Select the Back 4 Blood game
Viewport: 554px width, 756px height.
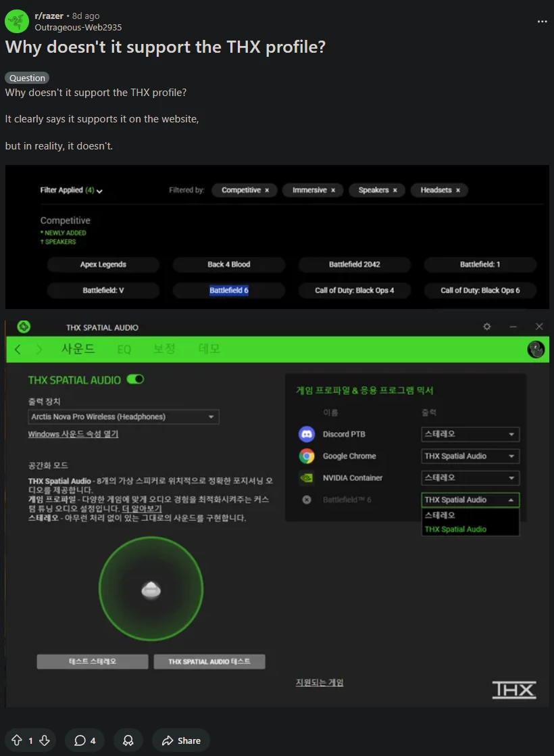(x=229, y=264)
